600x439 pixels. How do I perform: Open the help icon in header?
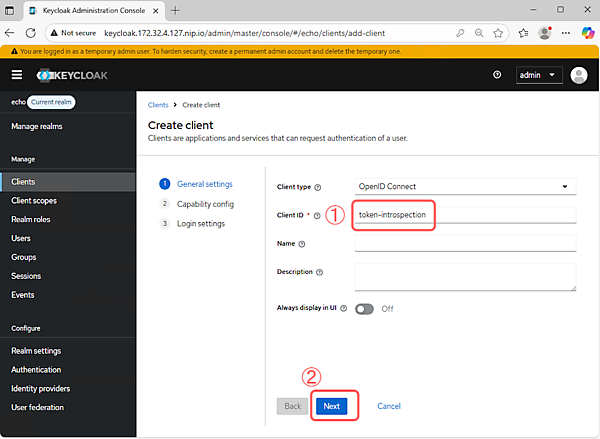(x=497, y=75)
